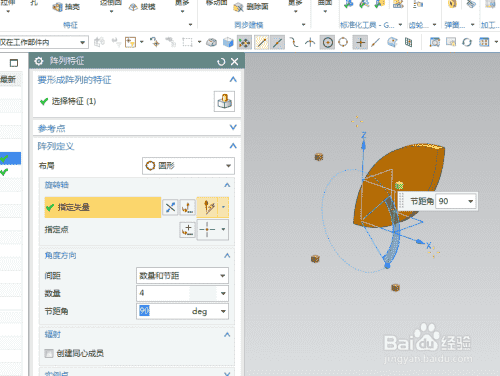Open the floating 节距角 dropdown in viewport
Image resolution: width=500 pixels, height=376 pixels.
pyautogui.click(x=470, y=201)
